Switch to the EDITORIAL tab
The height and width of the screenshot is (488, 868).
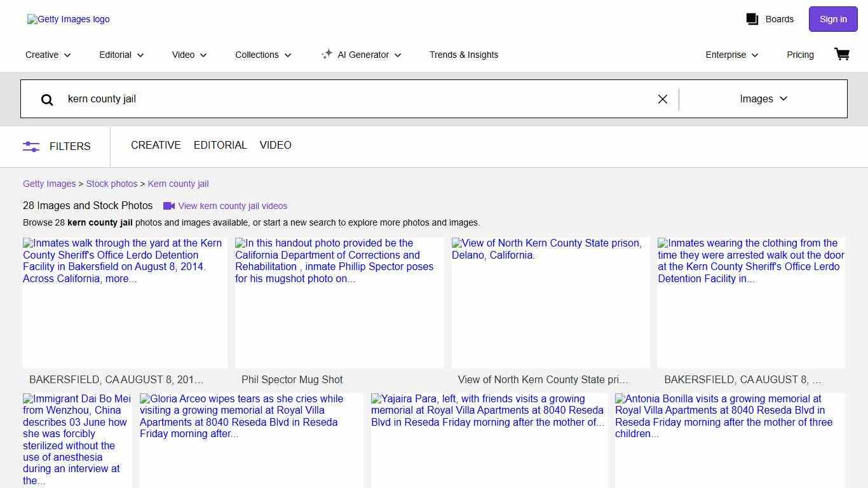[220, 146]
